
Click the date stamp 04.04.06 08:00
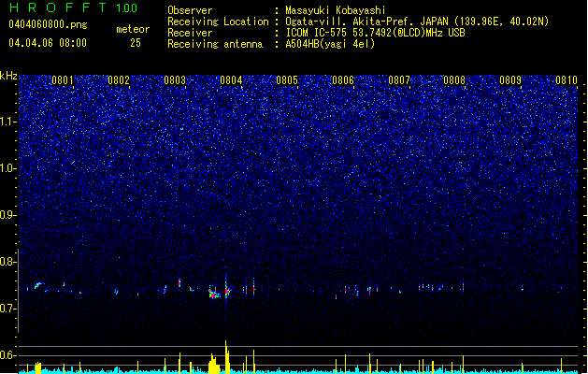[48, 43]
